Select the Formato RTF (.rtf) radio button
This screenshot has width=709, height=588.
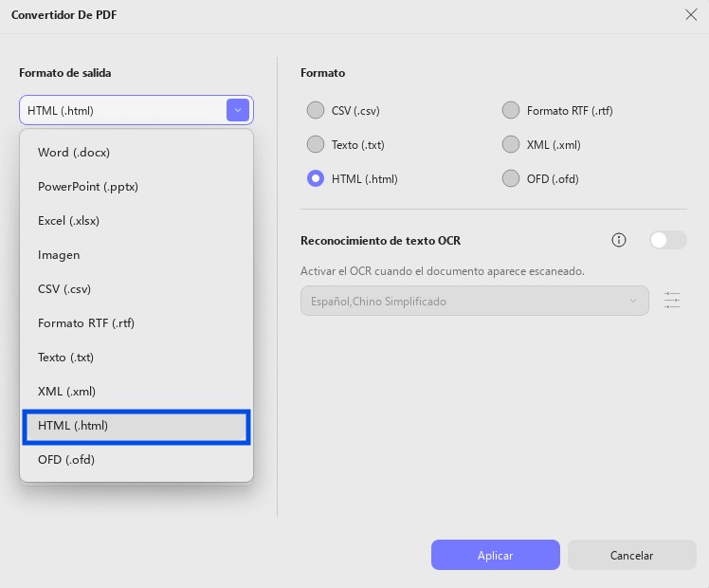(x=511, y=110)
